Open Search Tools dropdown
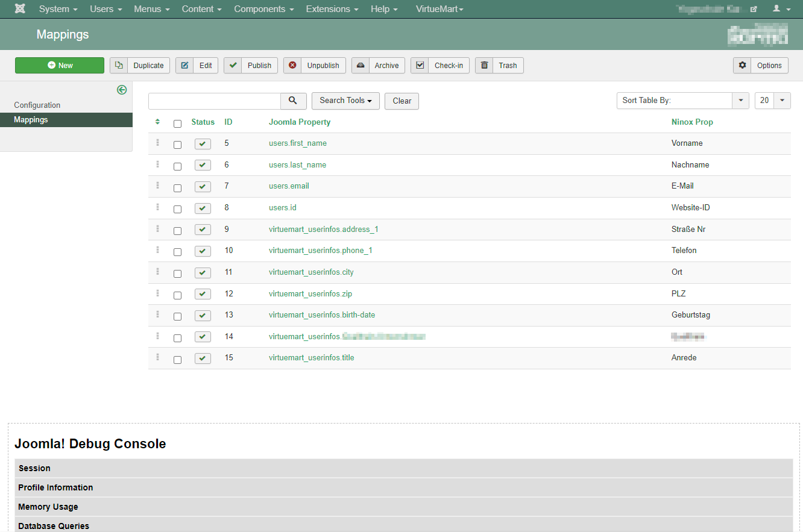Viewport: 803px width, 532px height. pos(345,101)
